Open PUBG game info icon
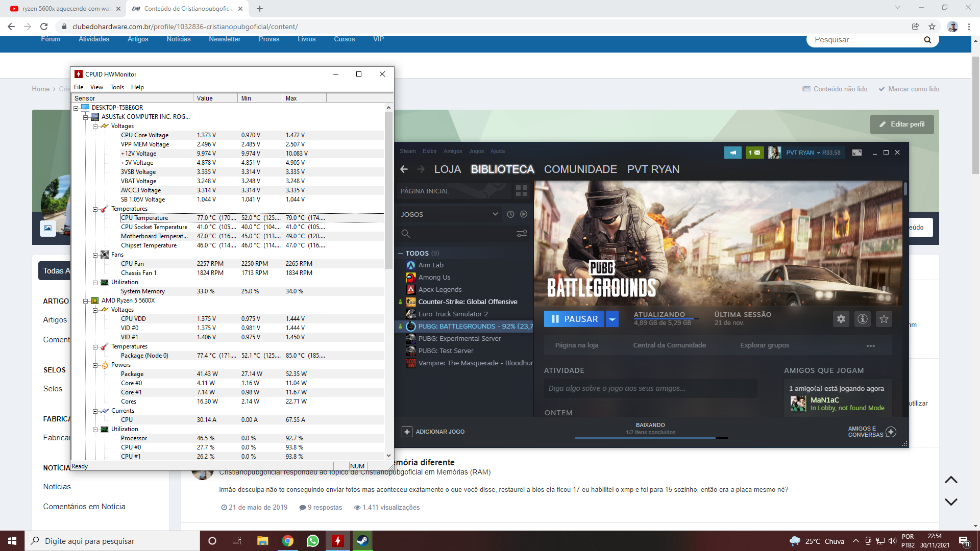Image resolution: width=980 pixels, height=551 pixels. click(863, 319)
